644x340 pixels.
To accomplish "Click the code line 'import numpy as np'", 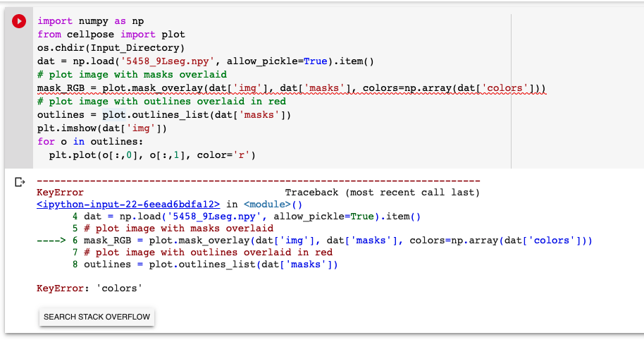I will click(x=90, y=21).
